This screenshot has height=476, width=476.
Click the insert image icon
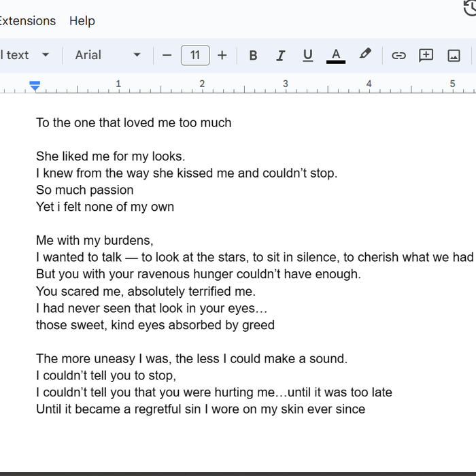point(454,56)
